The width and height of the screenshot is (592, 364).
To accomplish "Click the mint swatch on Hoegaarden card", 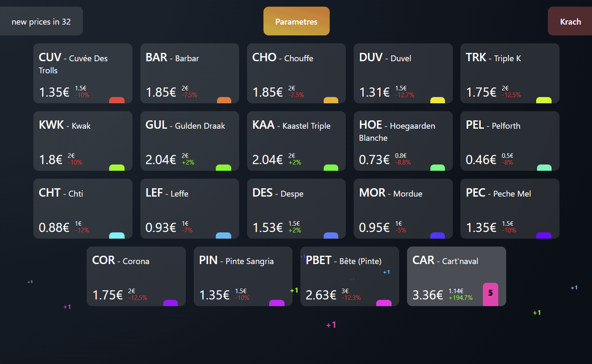I will (x=437, y=168).
